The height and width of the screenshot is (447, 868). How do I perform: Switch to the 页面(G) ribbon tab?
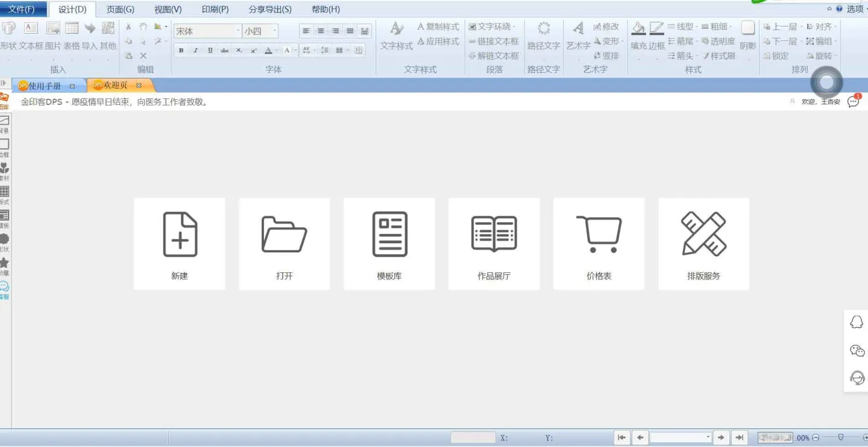120,9
